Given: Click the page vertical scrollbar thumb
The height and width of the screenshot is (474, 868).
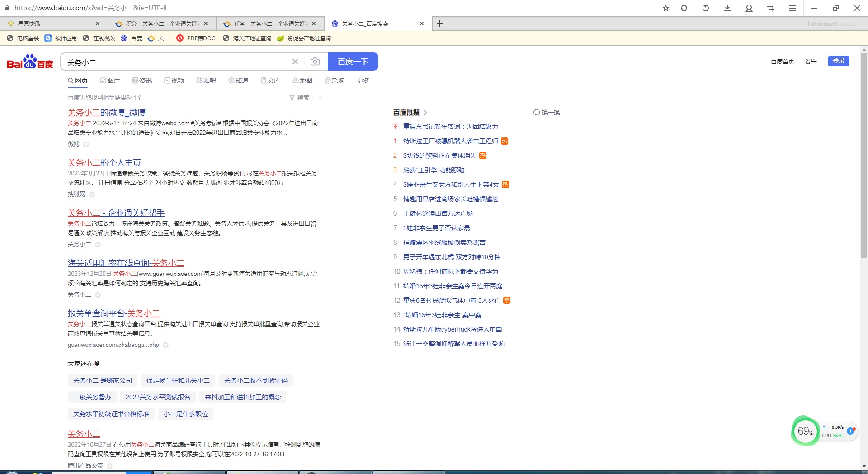Looking at the screenshot, I should (864, 156).
